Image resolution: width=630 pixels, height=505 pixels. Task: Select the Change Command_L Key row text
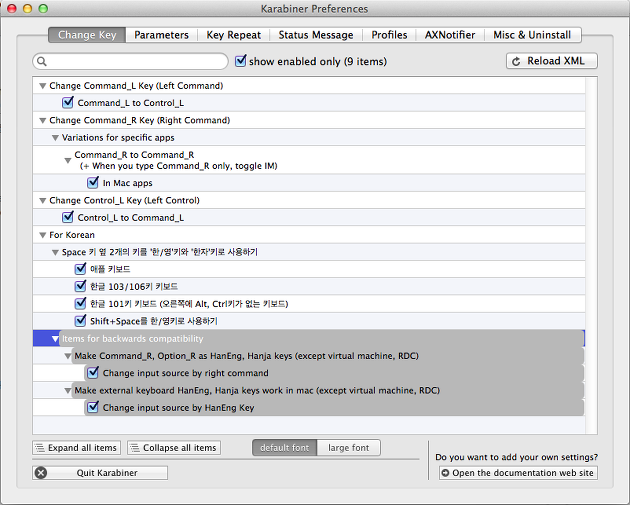[x=136, y=86]
